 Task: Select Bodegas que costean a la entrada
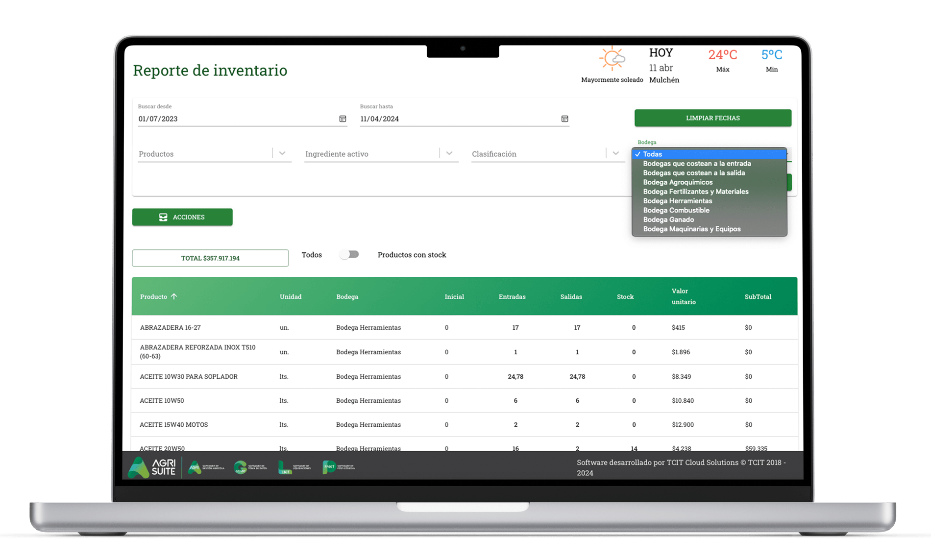click(x=710, y=164)
